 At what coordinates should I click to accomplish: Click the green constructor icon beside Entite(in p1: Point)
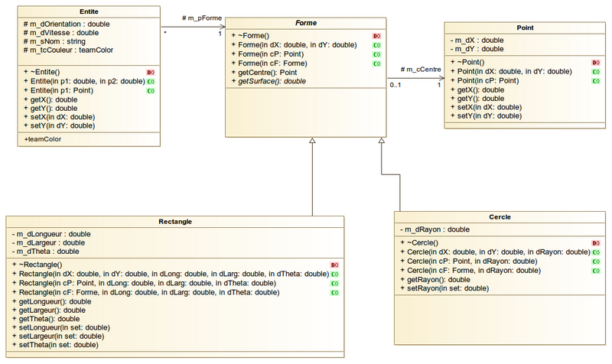click(151, 90)
